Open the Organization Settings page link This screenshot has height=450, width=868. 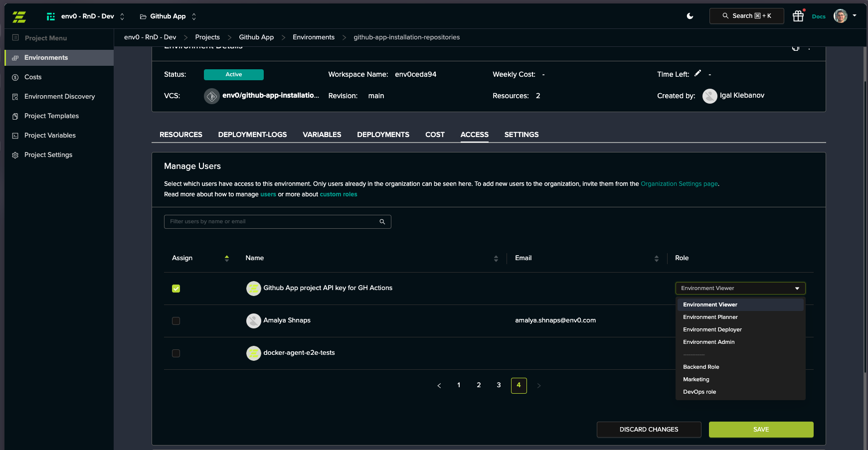tap(679, 183)
